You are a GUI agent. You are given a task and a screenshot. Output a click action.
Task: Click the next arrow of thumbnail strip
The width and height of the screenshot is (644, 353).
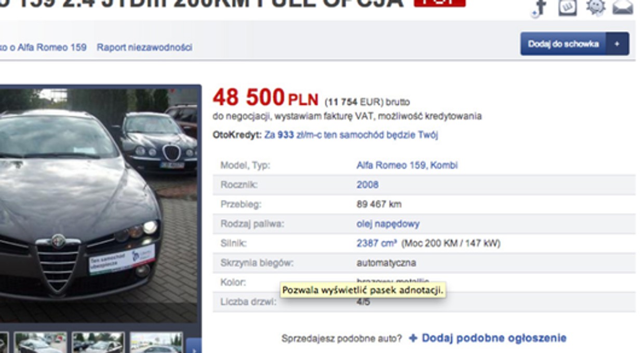(194, 346)
